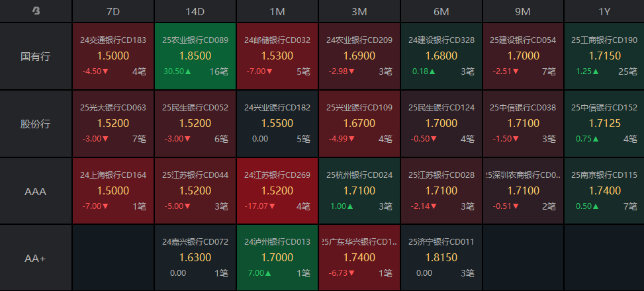Image resolution: width=644 pixels, height=291 pixels.
Task: Open the 25农业银行CD089 quote cell
Action: pyautogui.click(x=195, y=56)
